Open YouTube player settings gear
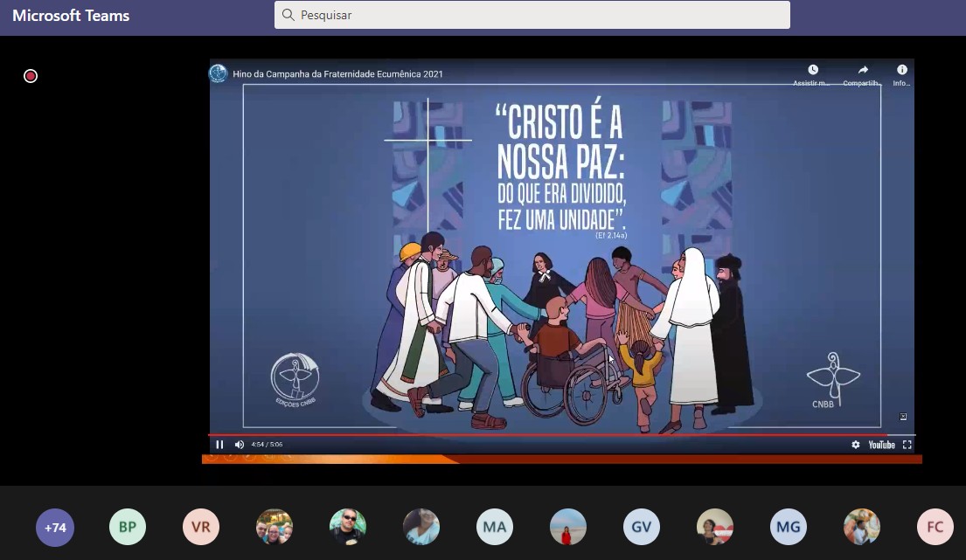Viewport: 966px width, 560px height. tap(855, 445)
